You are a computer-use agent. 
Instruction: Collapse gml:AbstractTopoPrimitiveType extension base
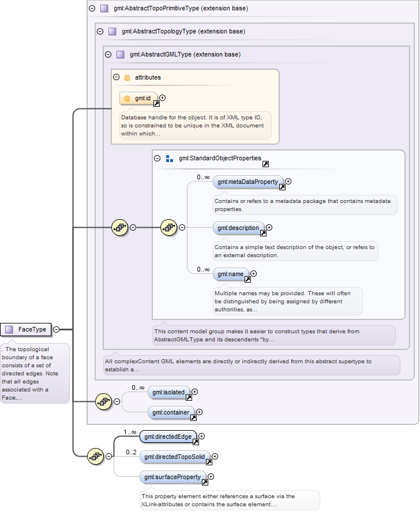[92, 8]
